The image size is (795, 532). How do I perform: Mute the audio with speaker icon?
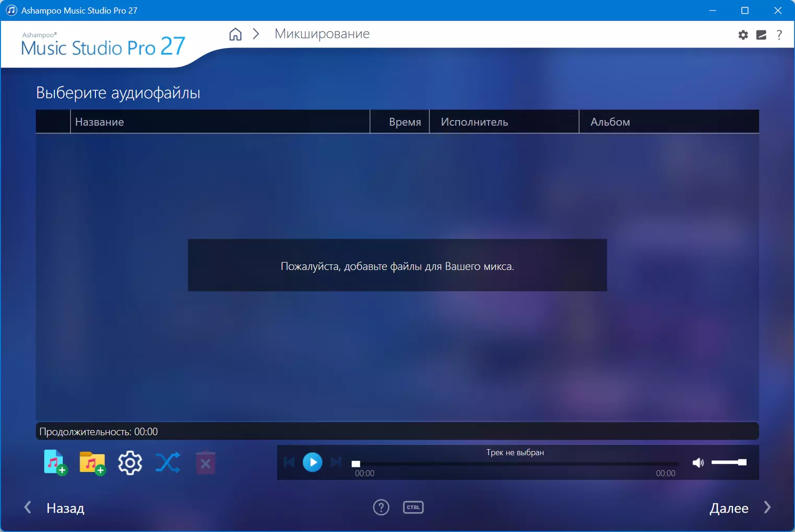[698, 463]
